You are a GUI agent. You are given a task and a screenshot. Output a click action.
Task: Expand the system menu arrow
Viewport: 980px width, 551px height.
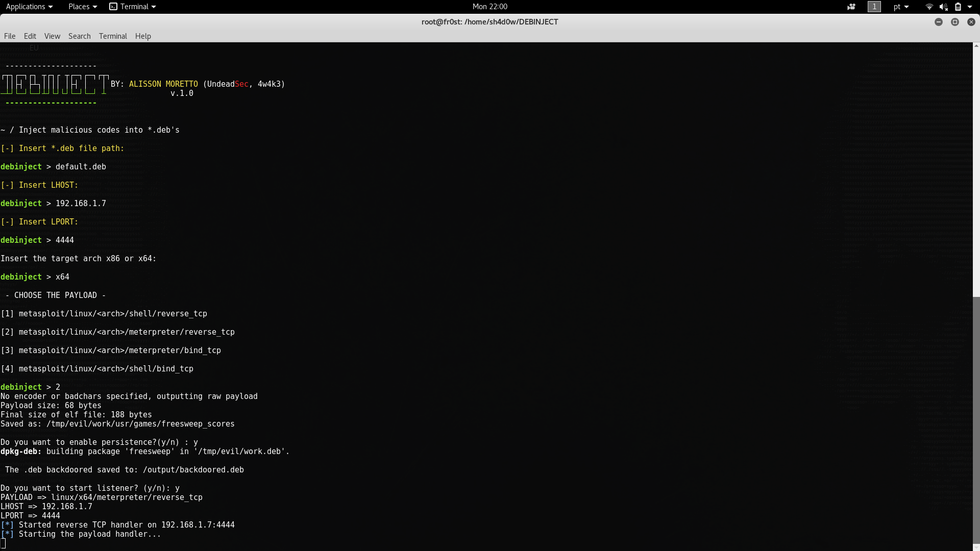tap(970, 7)
